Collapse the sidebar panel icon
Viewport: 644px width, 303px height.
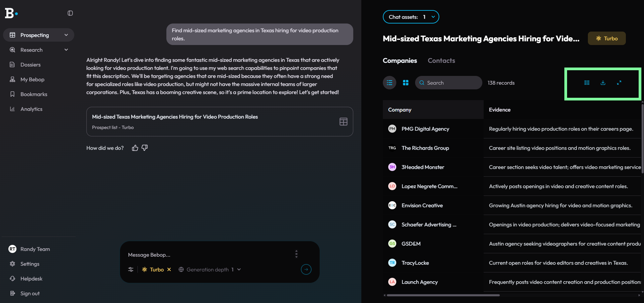tap(70, 13)
